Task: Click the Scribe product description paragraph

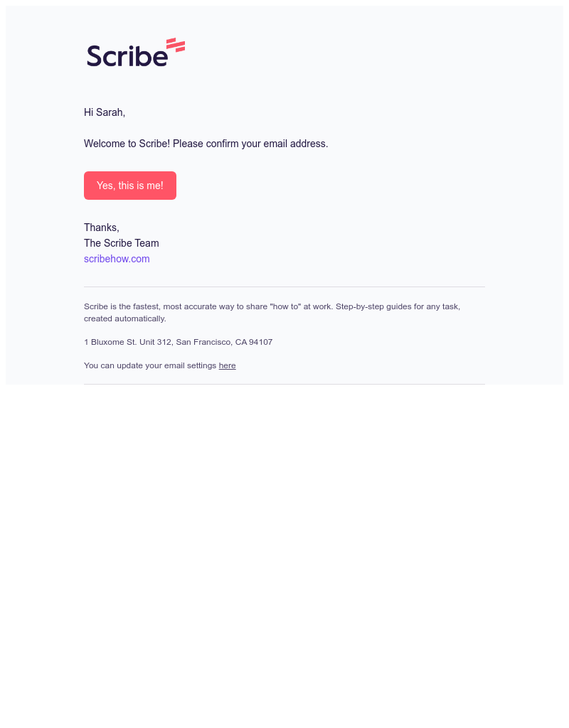Action: coord(272,312)
